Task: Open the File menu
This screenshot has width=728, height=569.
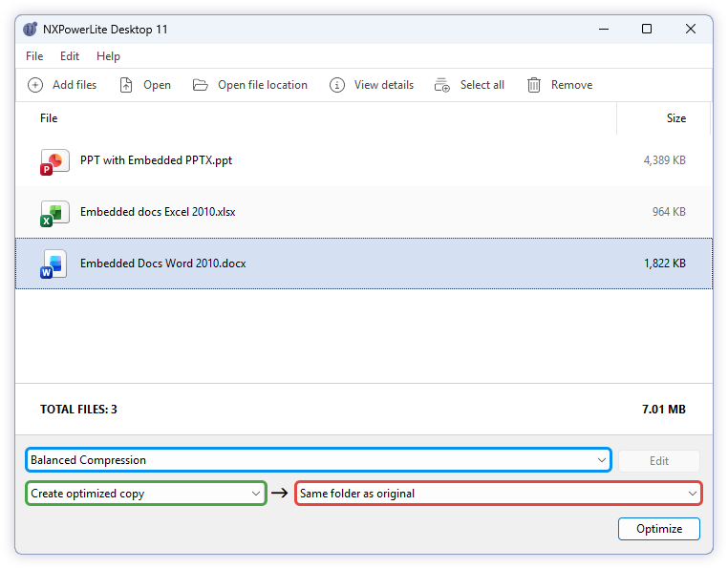Action: pos(34,56)
